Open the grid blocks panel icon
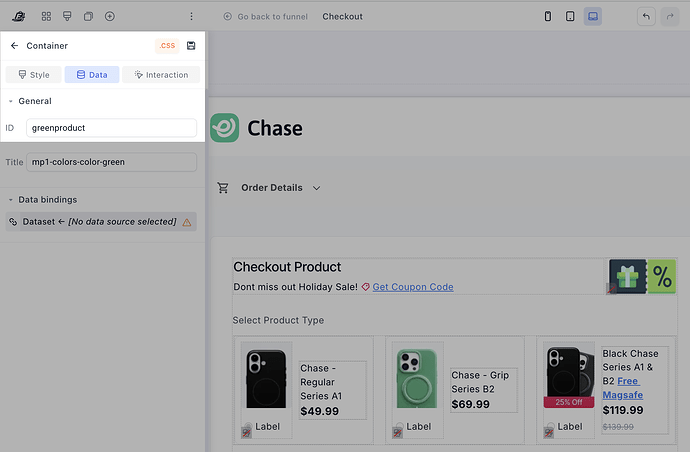Viewport: 690px width, 452px height. click(x=46, y=16)
